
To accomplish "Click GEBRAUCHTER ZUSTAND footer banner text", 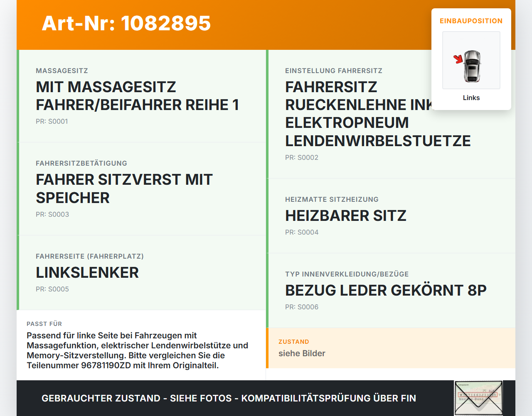I will [229, 398].
